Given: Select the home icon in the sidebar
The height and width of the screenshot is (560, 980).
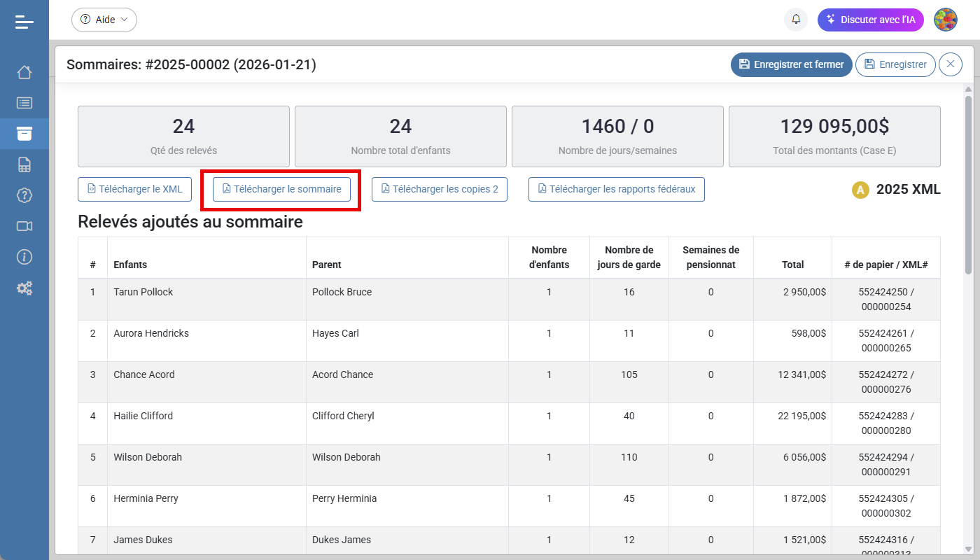Looking at the screenshot, I should 24,71.
